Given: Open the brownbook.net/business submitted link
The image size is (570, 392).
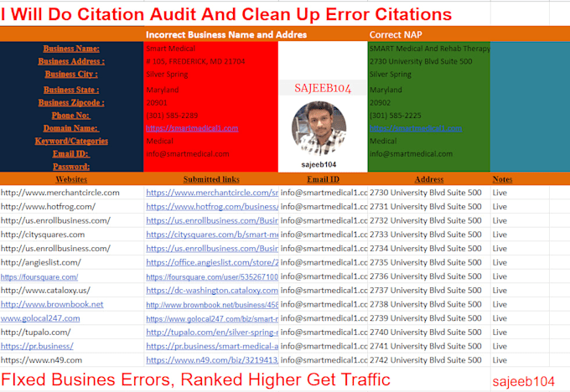Looking at the screenshot, I should click(x=212, y=305).
